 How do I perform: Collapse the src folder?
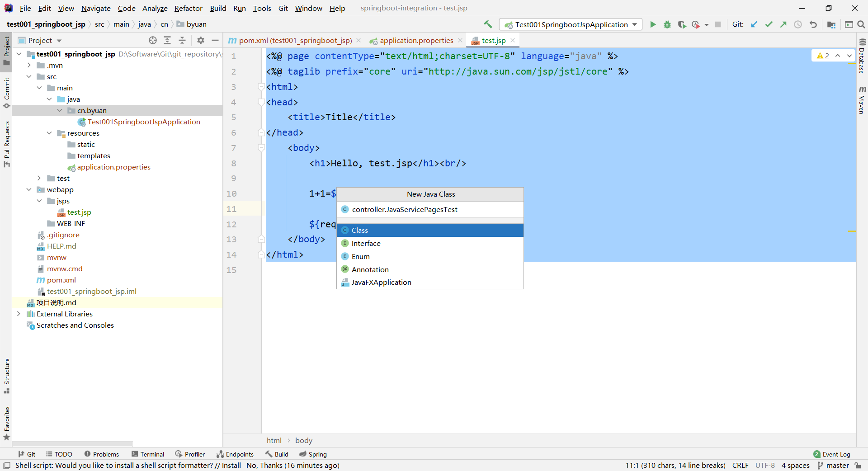coord(29,76)
